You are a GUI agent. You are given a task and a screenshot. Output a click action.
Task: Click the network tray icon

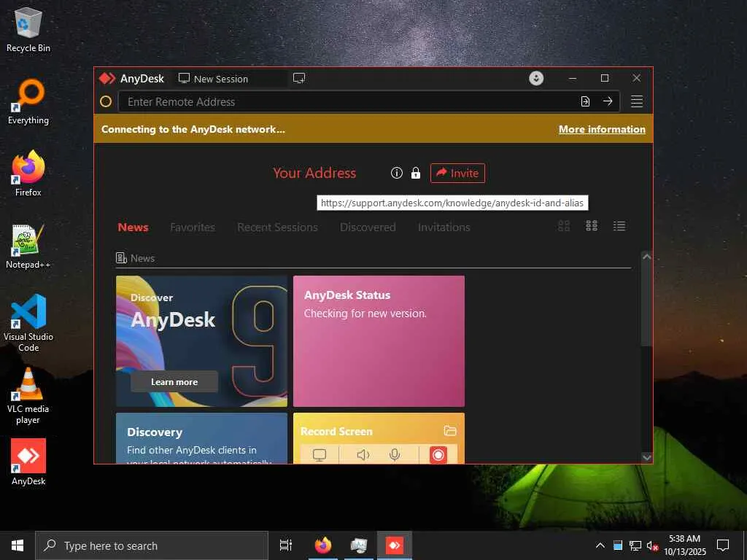click(x=635, y=545)
